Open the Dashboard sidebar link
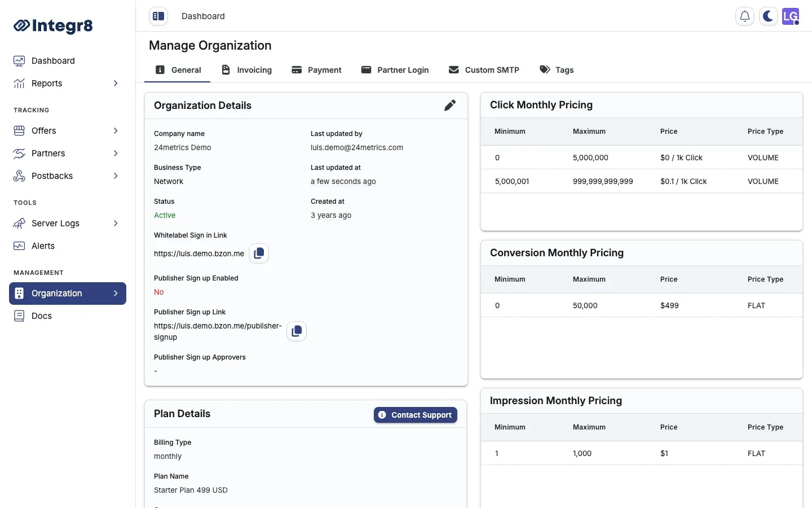Viewport: 812px width, 508px height. (68, 61)
